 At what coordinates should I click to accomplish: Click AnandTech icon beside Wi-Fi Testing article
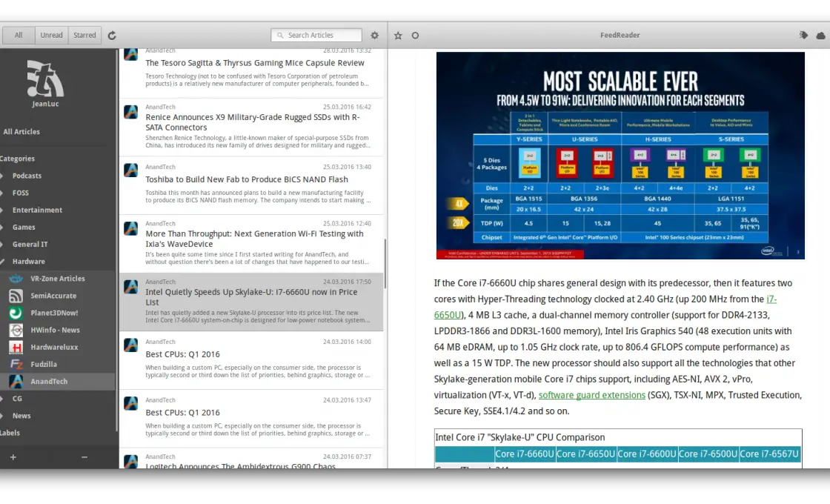click(130, 228)
